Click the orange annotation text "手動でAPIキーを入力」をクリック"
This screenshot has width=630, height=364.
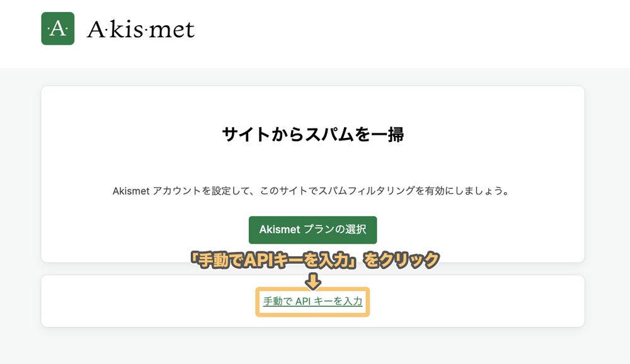(315, 260)
